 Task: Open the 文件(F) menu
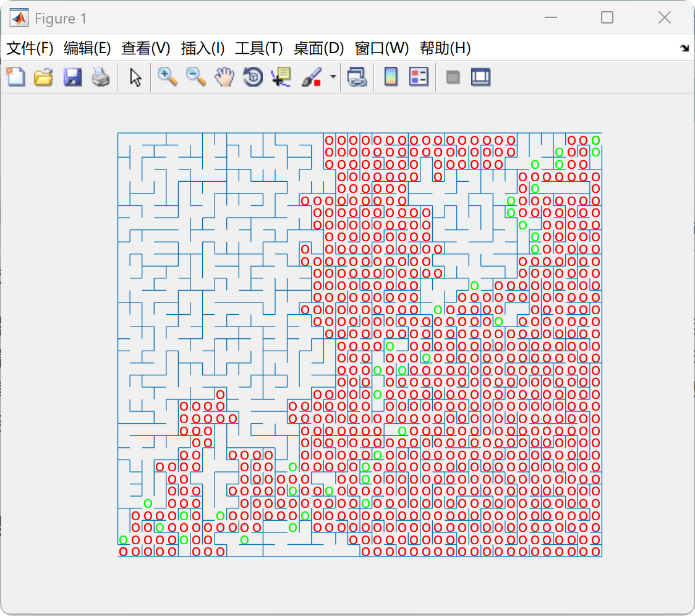point(30,48)
